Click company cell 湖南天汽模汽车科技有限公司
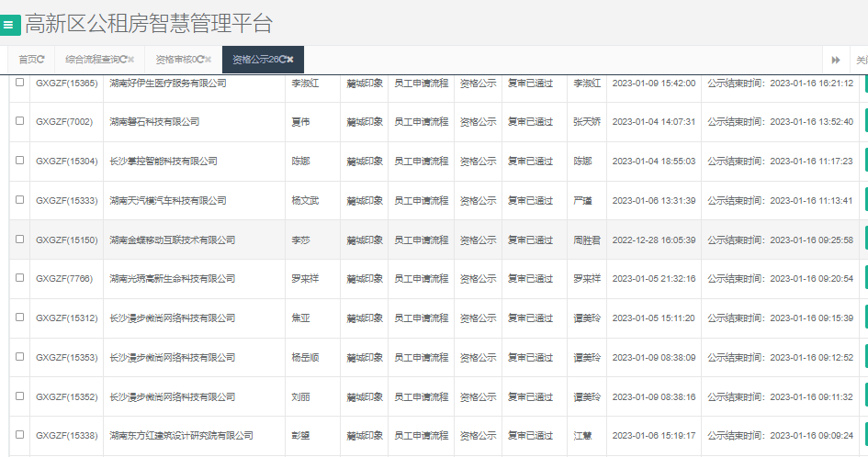This screenshot has height=457, width=868. pos(168,201)
